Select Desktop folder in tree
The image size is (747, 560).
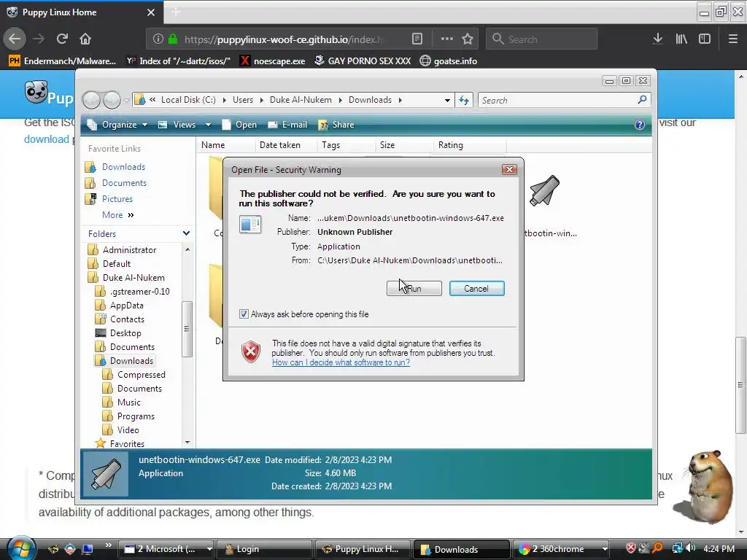click(125, 333)
